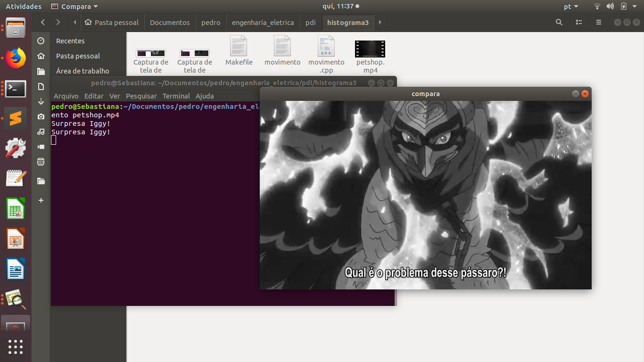
Task: Open the trash sidebar icon
Action: click(x=41, y=162)
